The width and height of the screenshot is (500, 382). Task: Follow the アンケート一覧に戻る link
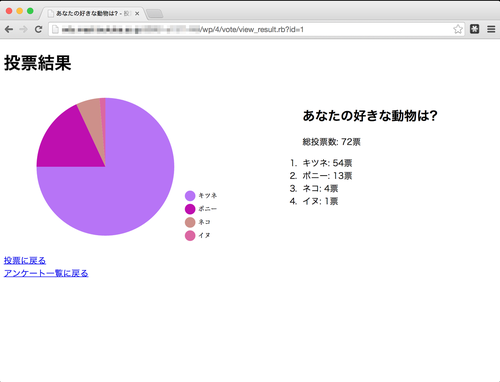[46, 273]
